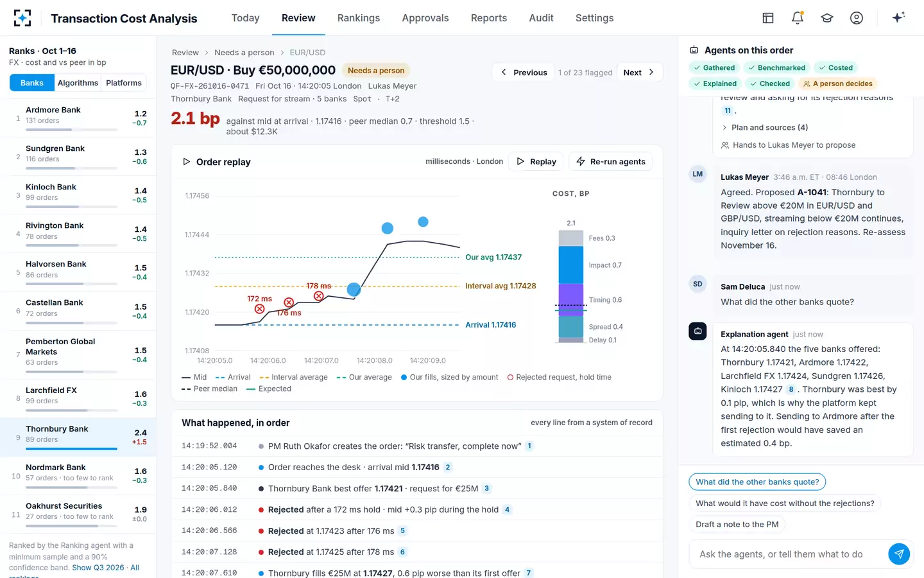Open the layout panel icon in the header
Viewport: 924px width, 578px height.
[x=768, y=18]
